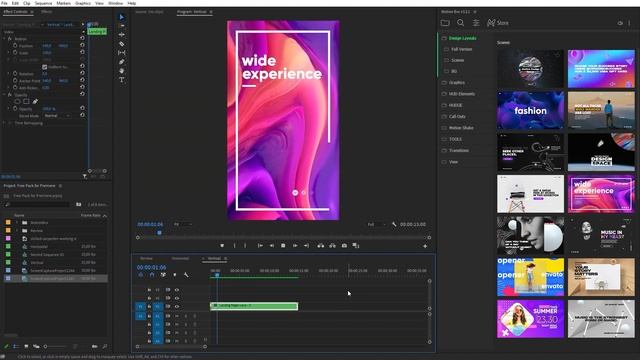This screenshot has height=360, width=640.
Task: Sort by Frame Rate column arrow
Action: coord(105,216)
